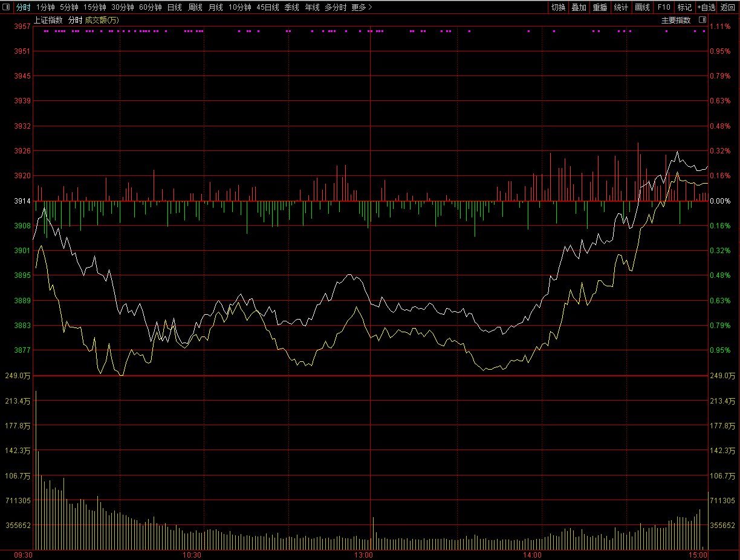Click the 成交额(万) indicator label
The width and height of the screenshot is (740, 560).
(x=102, y=20)
